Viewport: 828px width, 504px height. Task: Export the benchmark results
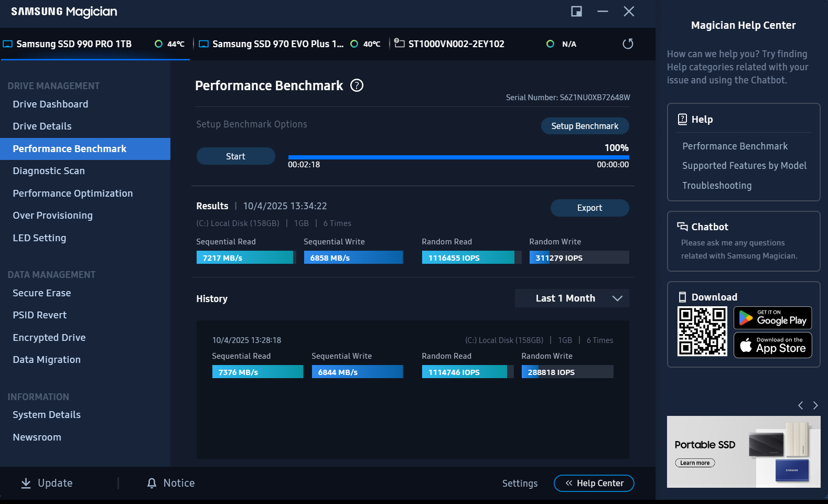tap(589, 208)
